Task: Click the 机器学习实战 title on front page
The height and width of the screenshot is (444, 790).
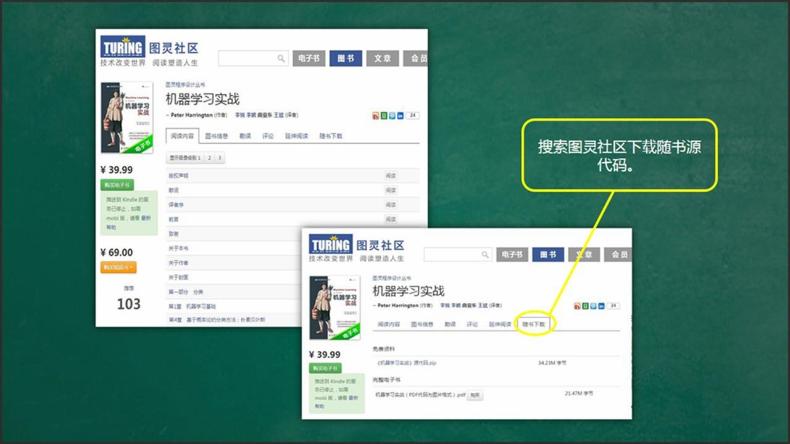Action: [x=408, y=291]
